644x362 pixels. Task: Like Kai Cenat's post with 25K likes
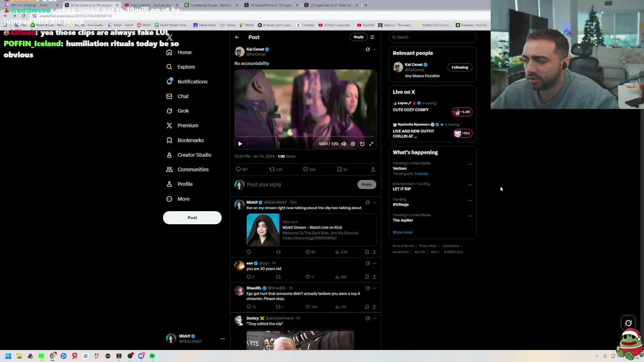pyautogui.click(x=309, y=169)
